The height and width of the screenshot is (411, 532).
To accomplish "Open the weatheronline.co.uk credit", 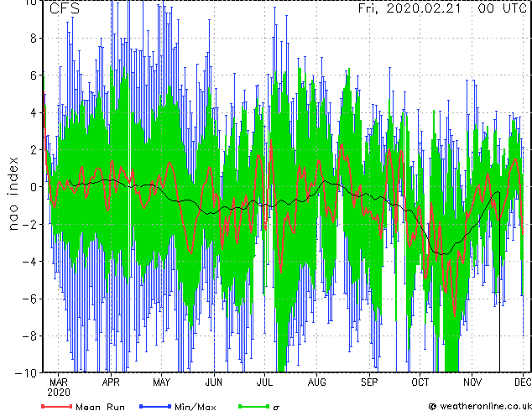I will (x=480, y=406).
